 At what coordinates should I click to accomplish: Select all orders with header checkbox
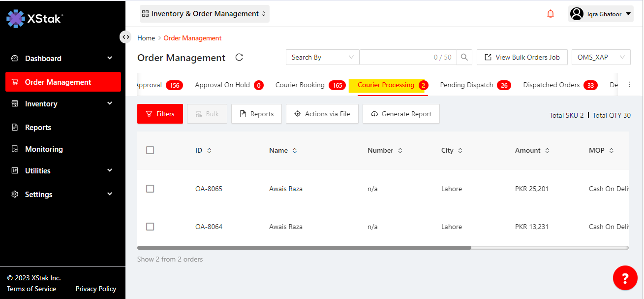coord(150,150)
